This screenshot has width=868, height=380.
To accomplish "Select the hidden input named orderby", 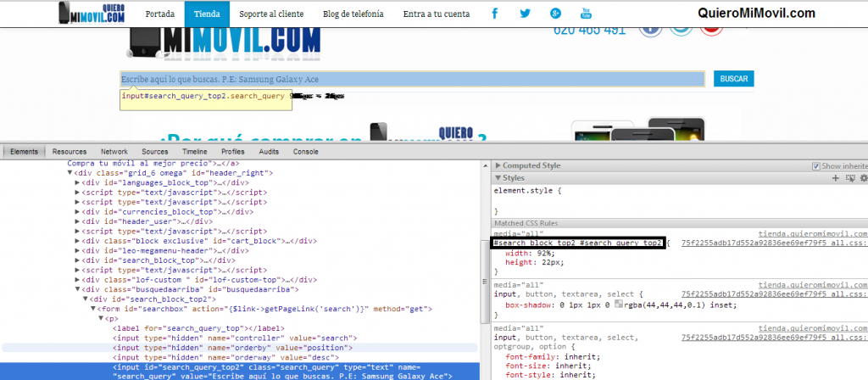I will coord(232,347).
